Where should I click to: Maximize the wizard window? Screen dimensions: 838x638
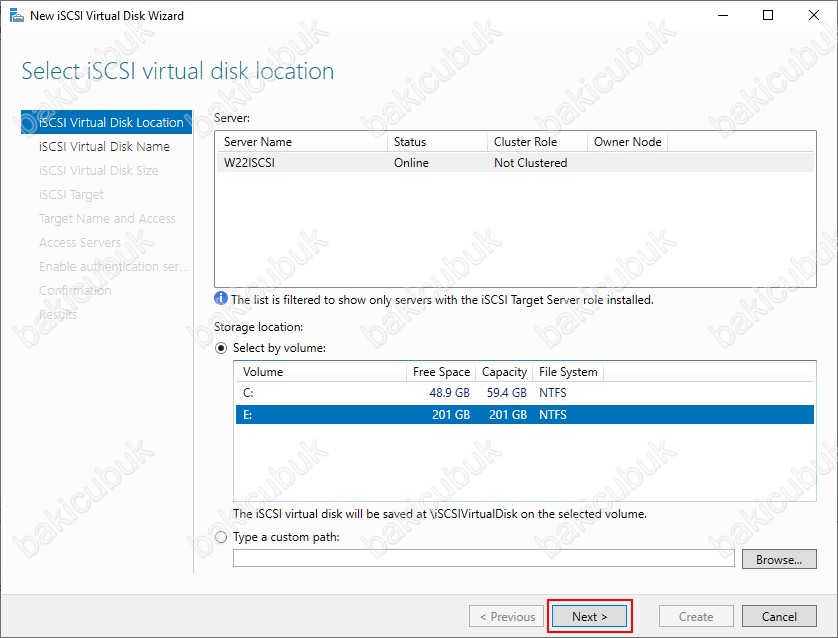767,15
